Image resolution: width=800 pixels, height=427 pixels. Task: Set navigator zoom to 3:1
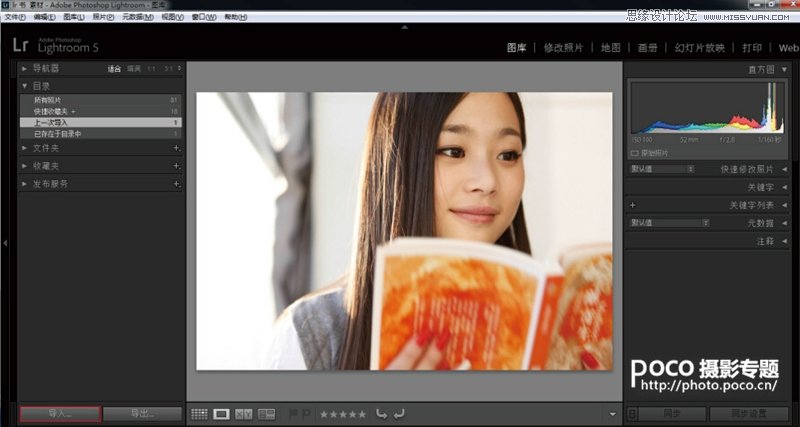[x=168, y=69]
